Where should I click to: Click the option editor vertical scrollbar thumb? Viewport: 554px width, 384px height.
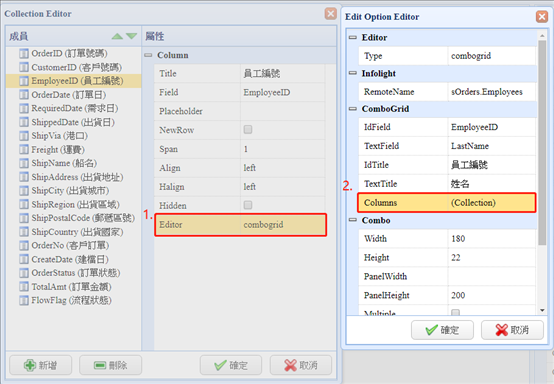(x=542, y=142)
